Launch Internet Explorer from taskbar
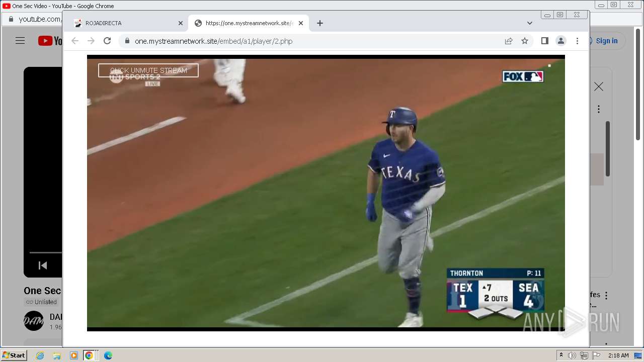Screen dimensions: 644x362 click(x=40, y=355)
